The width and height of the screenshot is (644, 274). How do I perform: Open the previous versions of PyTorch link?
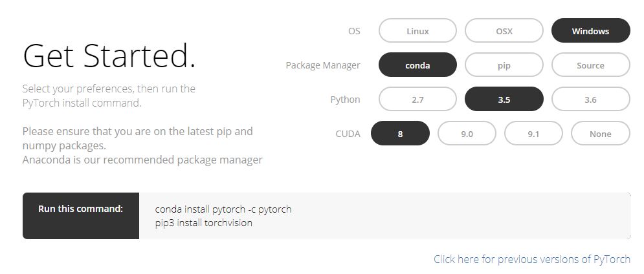(x=532, y=259)
